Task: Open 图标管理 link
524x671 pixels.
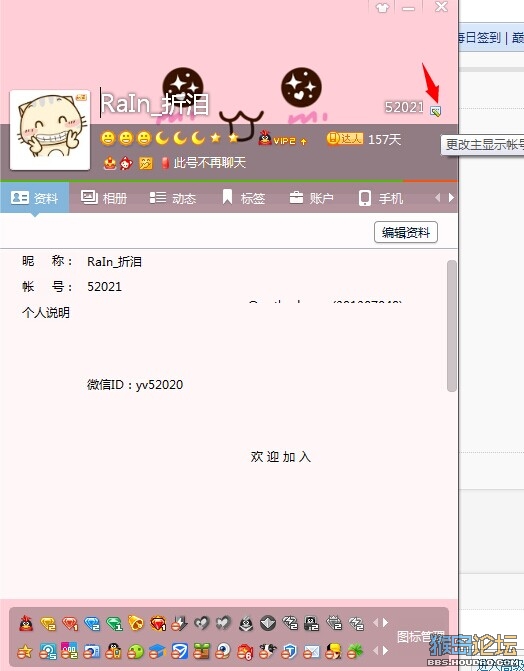Action: 420,636
